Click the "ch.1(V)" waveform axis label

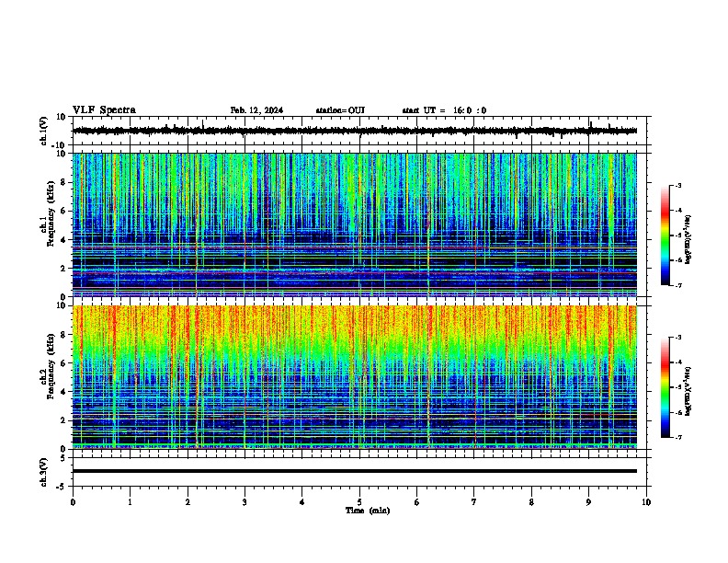pos(44,131)
